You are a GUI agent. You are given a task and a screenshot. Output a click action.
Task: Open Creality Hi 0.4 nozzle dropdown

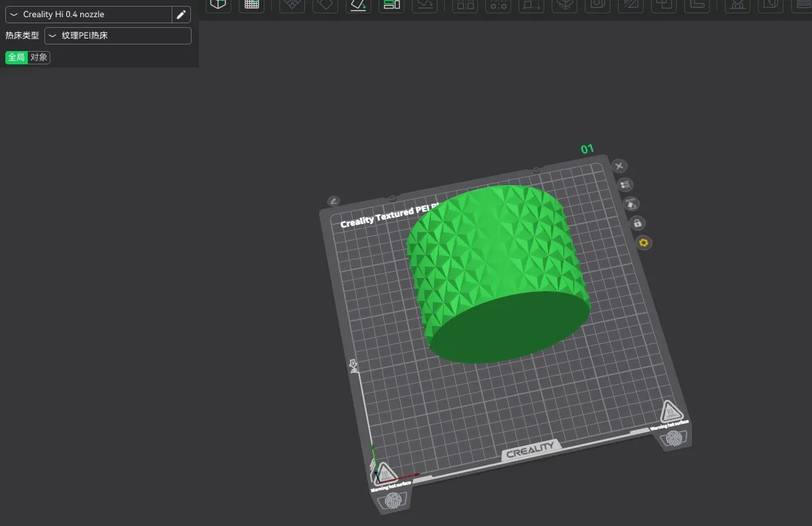click(x=88, y=15)
